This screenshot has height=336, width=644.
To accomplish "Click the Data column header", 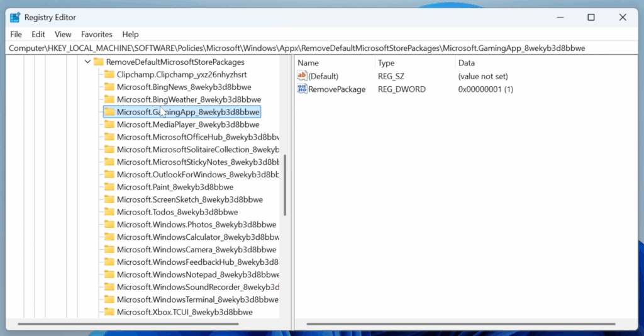I will click(x=467, y=63).
